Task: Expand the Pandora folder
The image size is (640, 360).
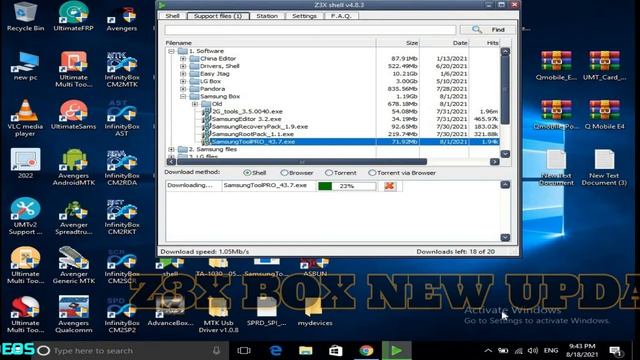Action: point(183,89)
